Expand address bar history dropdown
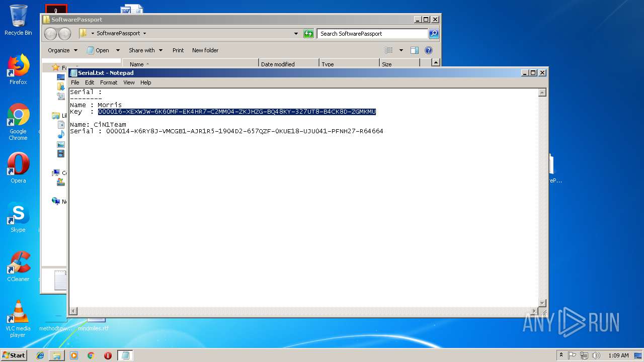The width and height of the screenshot is (644, 362). coord(296,34)
